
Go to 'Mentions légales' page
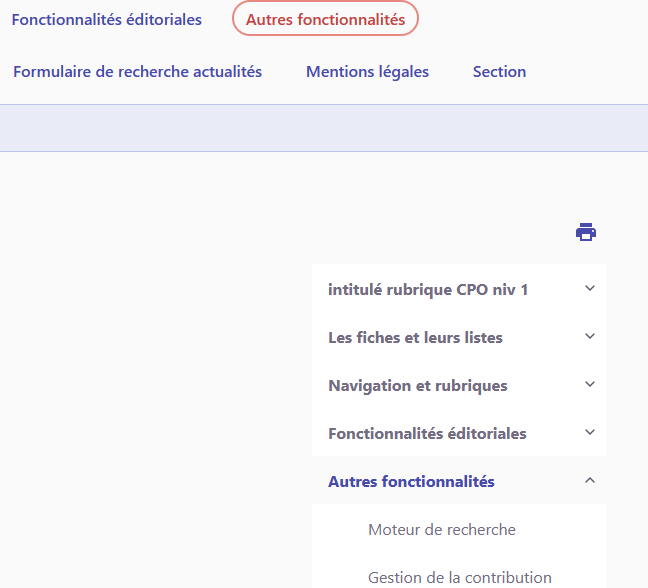point(367,72)
